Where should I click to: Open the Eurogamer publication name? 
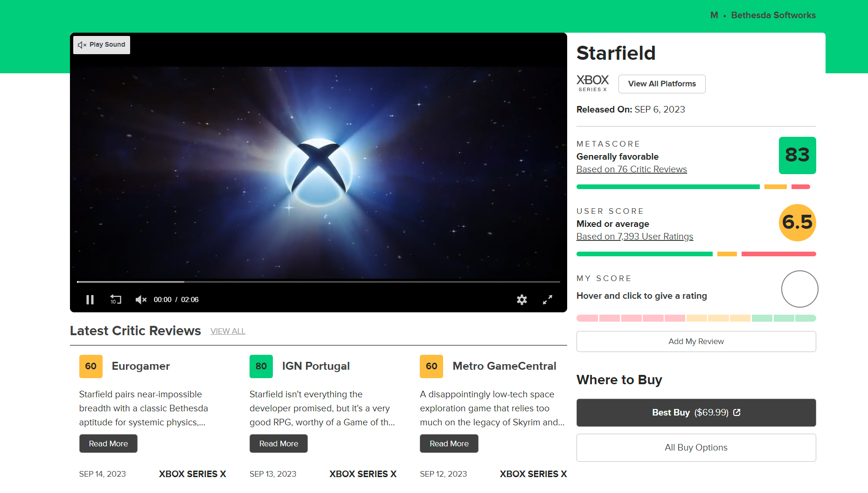141,366
